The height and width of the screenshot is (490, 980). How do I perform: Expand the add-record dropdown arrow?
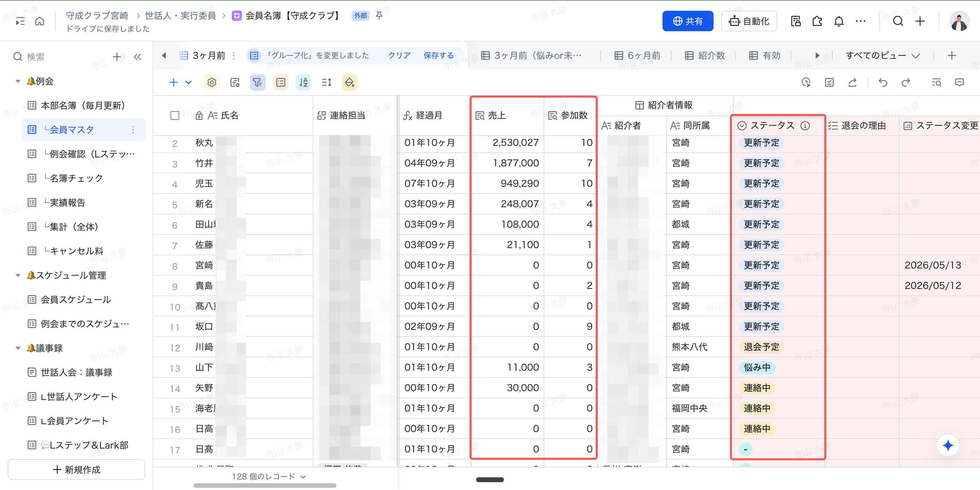[188, 82]
